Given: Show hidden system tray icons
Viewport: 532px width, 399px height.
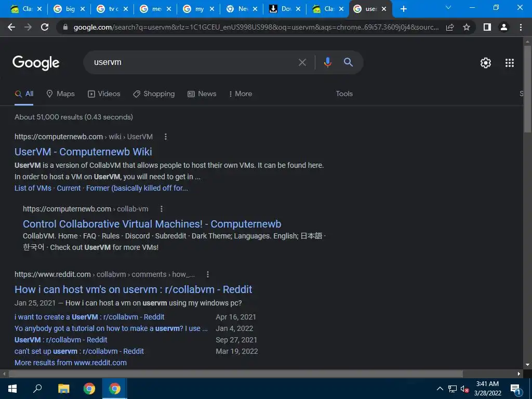Looking at the screenshot, I should pos(440,389).
